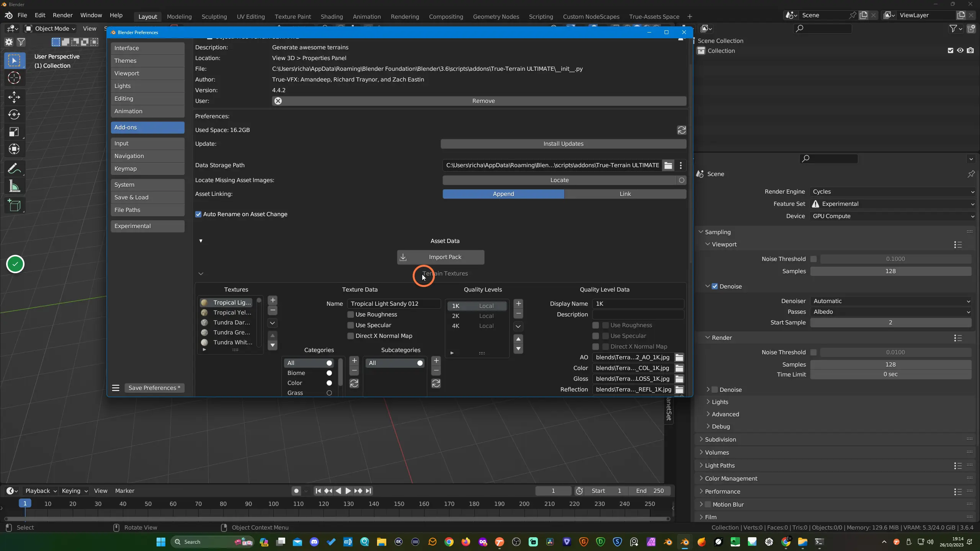Enable Viewport Noise Threshold checkbox
Viewport: 980px width, 551px height.
tap(813, 259)
